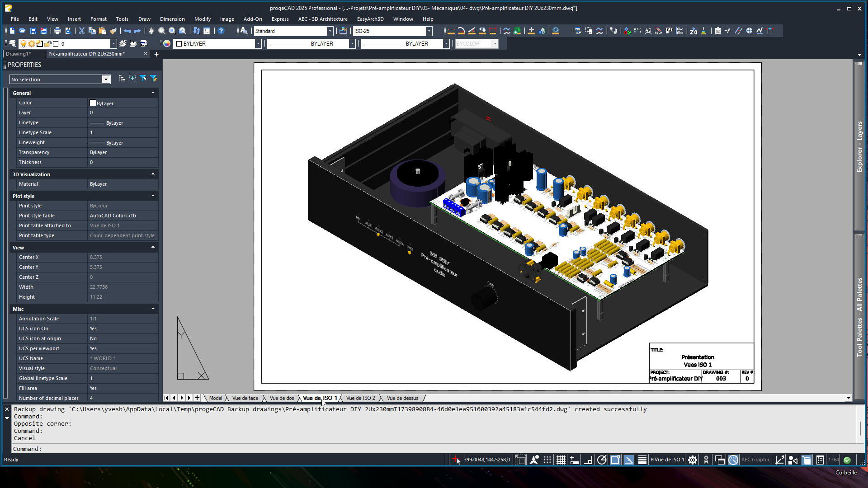Open the Explorer - Layers side panel
Viewport: 868px width, 488px height.
pos(859,147)
